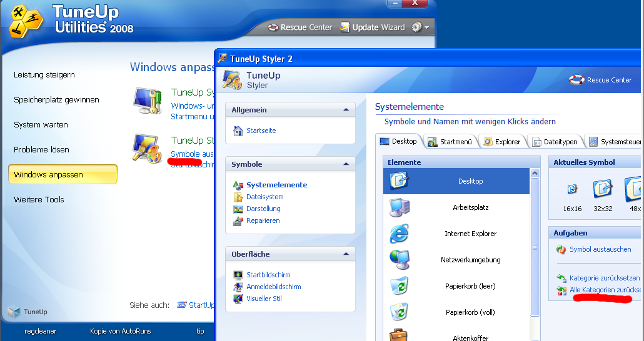Click the Kategorie zurücksetzen arrow icon

[x=561, y=278]
